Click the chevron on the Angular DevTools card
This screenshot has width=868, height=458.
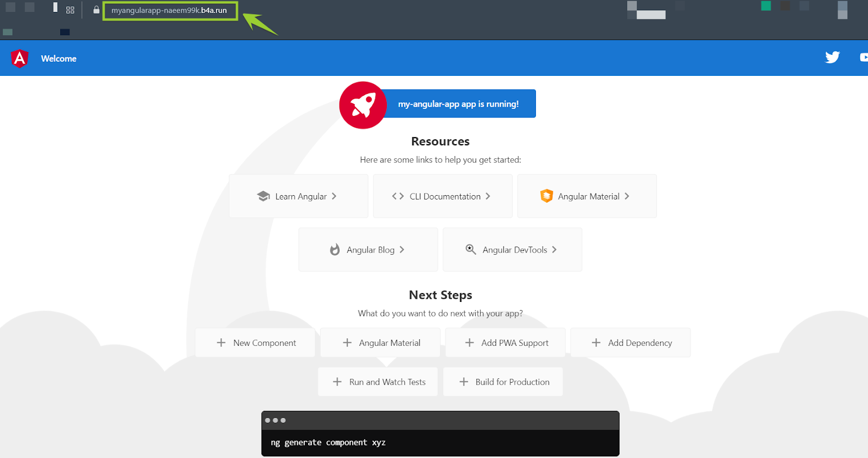[554, 249]
